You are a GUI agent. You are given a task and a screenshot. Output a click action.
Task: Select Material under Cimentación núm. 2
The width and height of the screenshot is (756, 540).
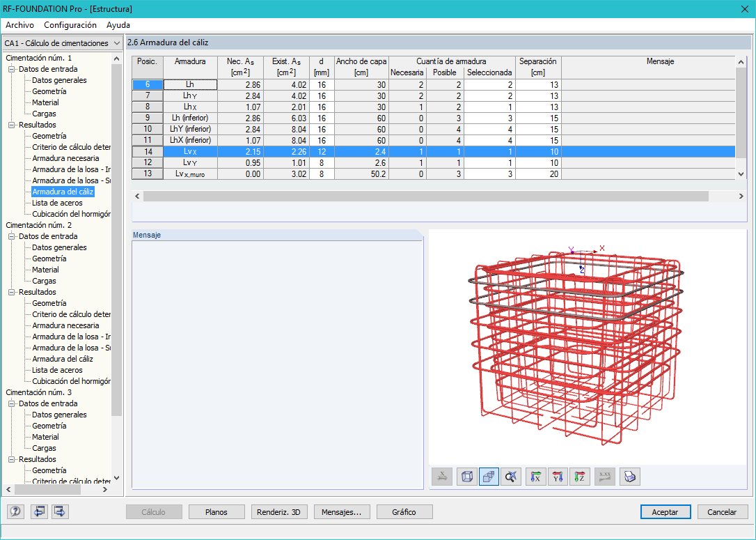(x=45, y=270)
